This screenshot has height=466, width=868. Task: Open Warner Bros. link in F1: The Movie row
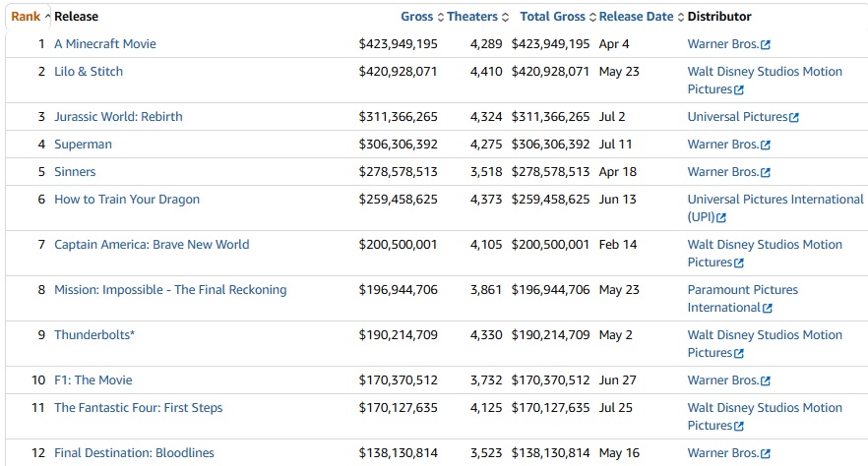[723, 380]
